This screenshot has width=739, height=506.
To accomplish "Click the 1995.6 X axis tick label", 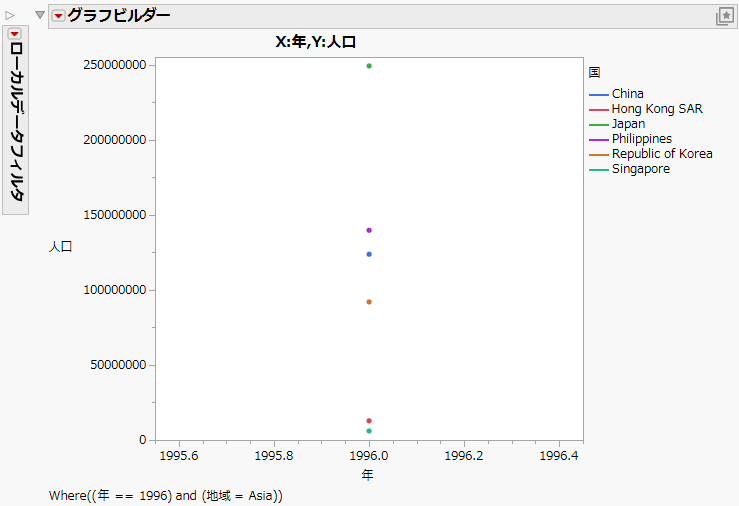I will pyautogui.click(x=179, y=456).
